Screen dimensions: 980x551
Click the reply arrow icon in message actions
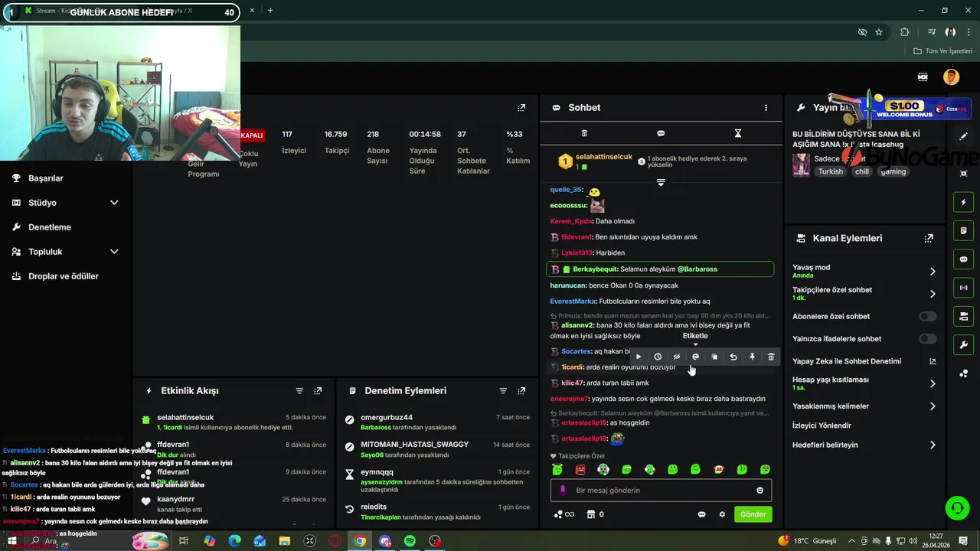(733, 357)
